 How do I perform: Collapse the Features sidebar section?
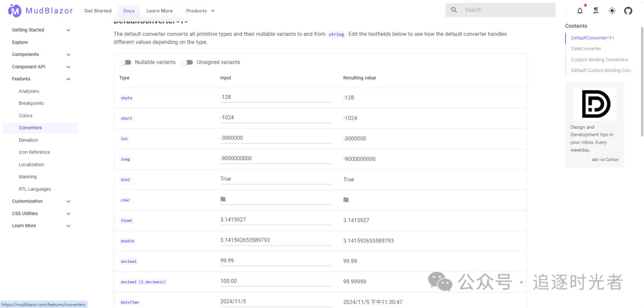click(68, 79)
